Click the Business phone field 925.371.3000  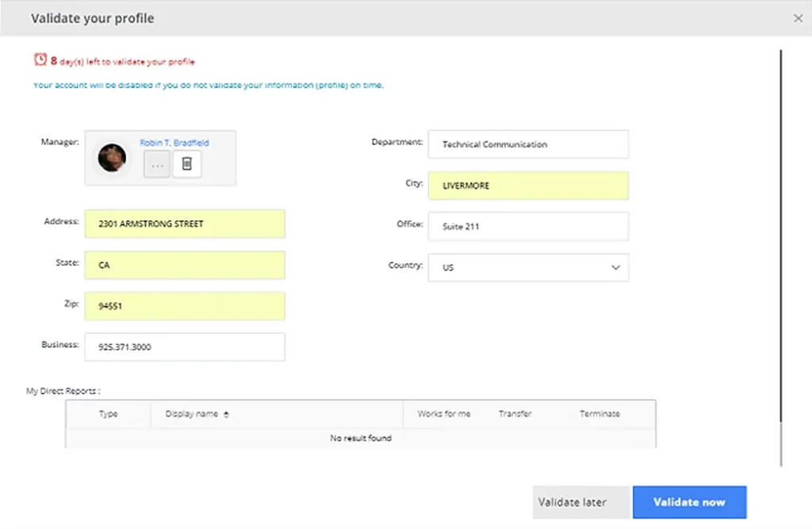[x=185, y=347]
